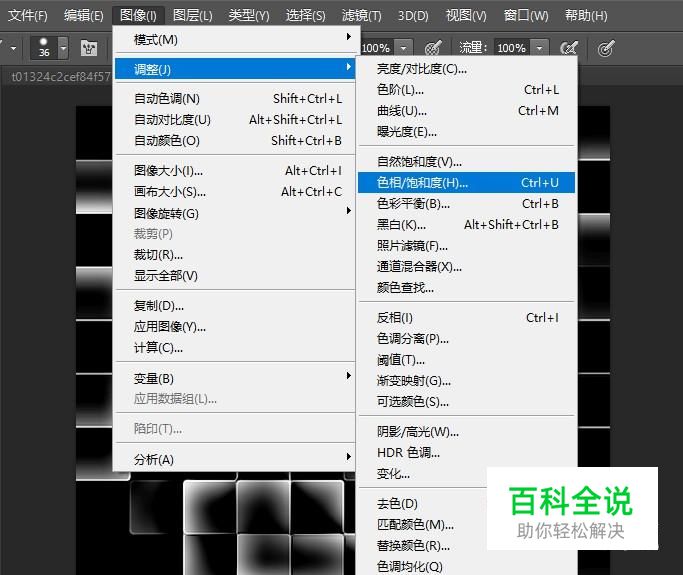Image resolution: width=683 pixels, height=575 pixels.
Task: Switch to document tab t01324c2cef84f57
Action: pos(61,77)
